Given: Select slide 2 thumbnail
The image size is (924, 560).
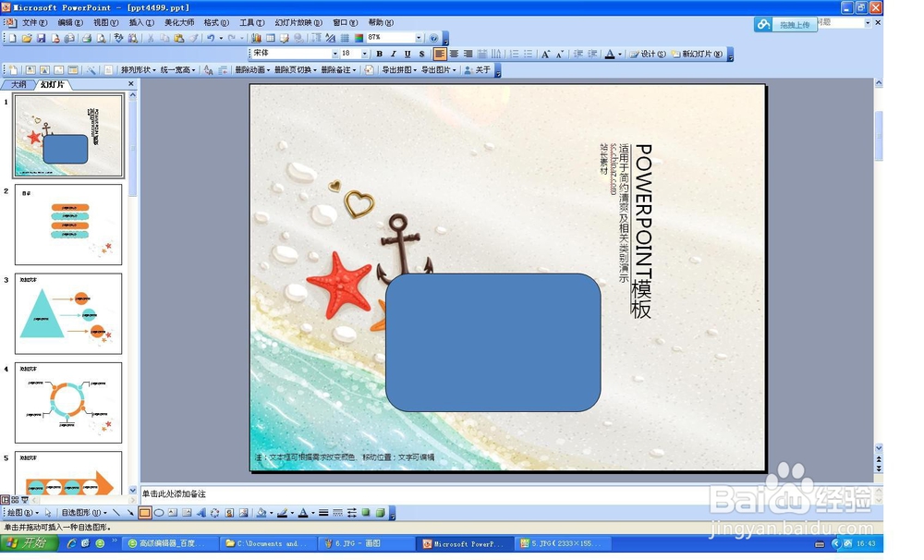Looking at the screenshot, I should tap(68, 225).
